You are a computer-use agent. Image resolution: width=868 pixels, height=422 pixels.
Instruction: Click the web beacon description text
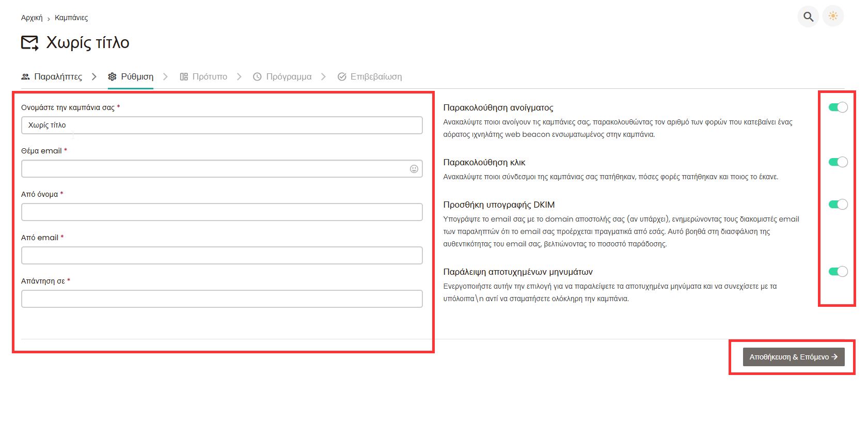click(618, 128)
